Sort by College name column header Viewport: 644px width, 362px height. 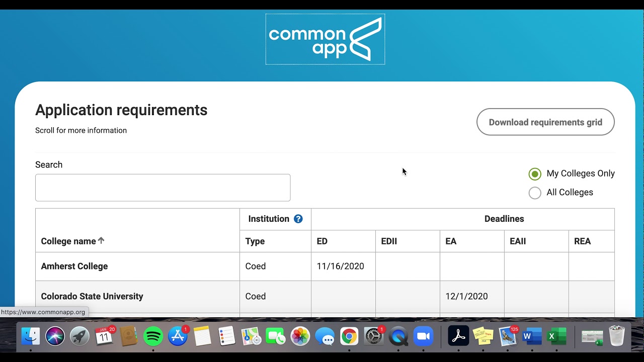click(73, 241)
